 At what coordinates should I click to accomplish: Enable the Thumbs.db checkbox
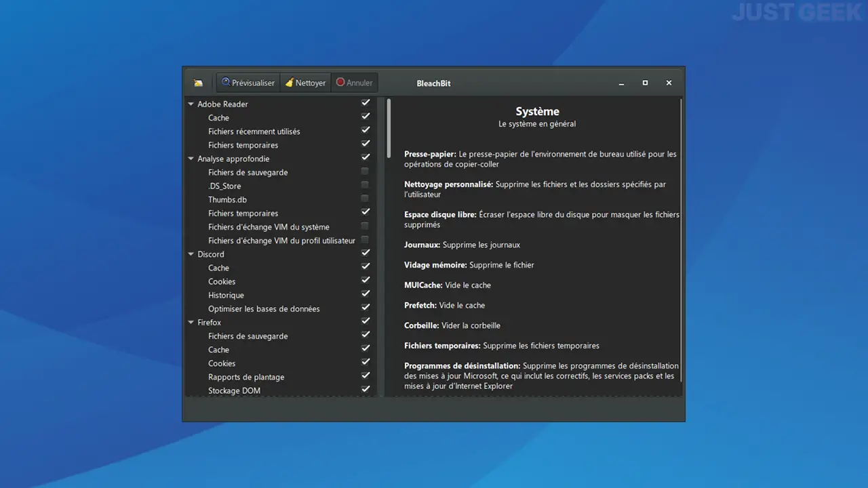[366, 199]
